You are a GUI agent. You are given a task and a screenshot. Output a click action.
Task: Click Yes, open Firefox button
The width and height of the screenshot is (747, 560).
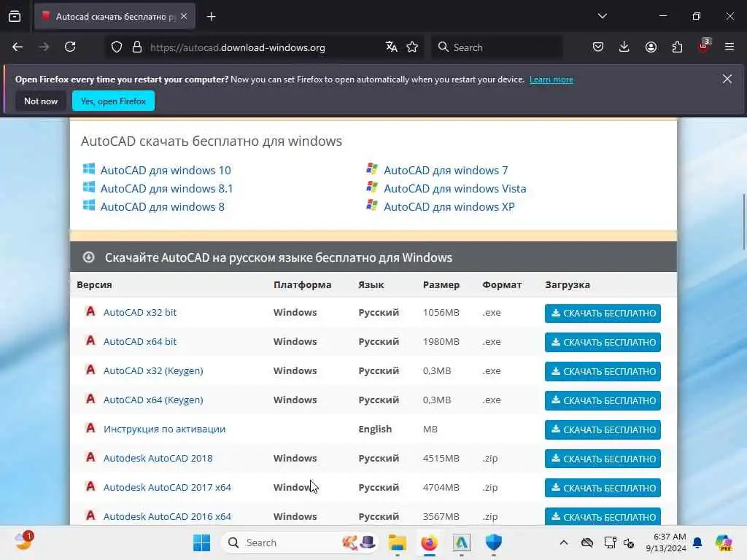pos(113,101)
